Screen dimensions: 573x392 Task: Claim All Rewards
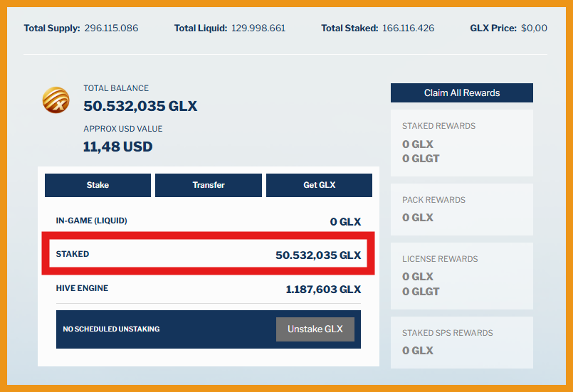tap(461, 93)
